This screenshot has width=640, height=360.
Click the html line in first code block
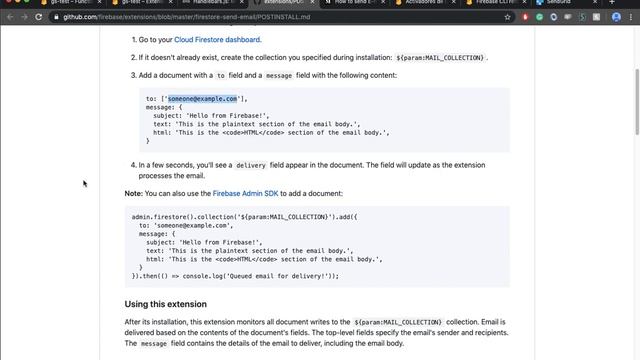tap(271, 133)
